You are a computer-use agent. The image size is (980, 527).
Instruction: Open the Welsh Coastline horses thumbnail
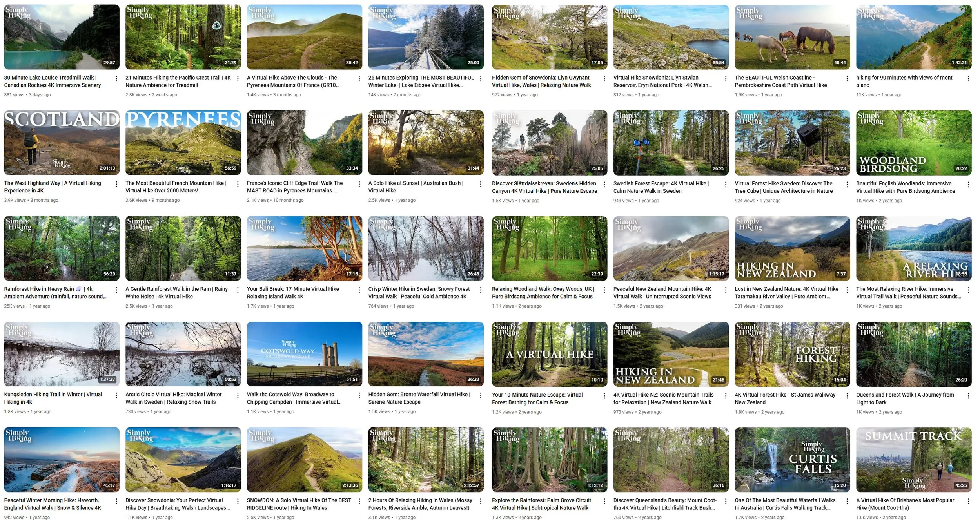click(x=793, y=37)
